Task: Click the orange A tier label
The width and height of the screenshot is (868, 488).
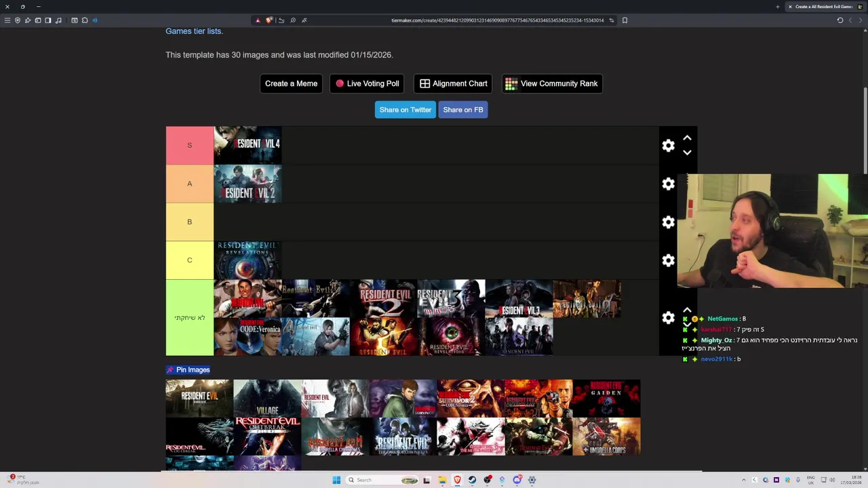Action: click(190, 184)
